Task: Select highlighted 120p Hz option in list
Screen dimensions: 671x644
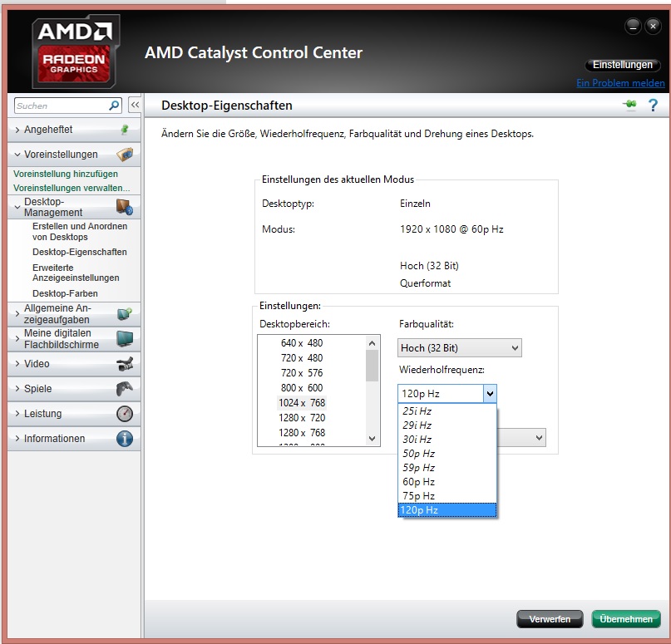Action: (x=447, y=509)
